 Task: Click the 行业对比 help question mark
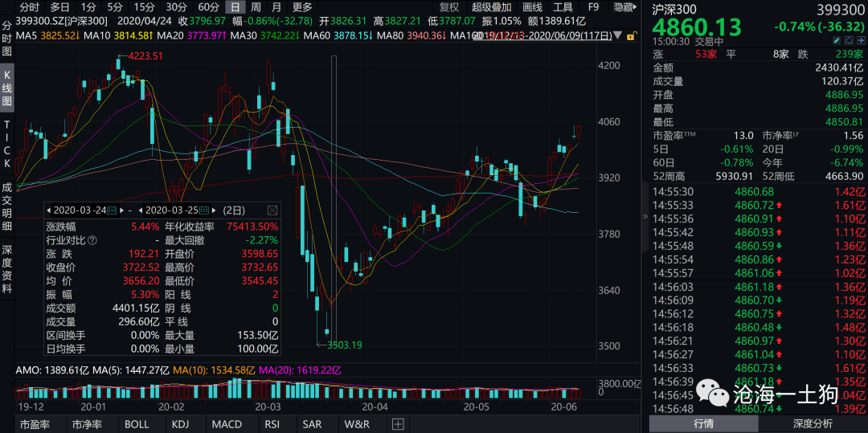[92, 240]
